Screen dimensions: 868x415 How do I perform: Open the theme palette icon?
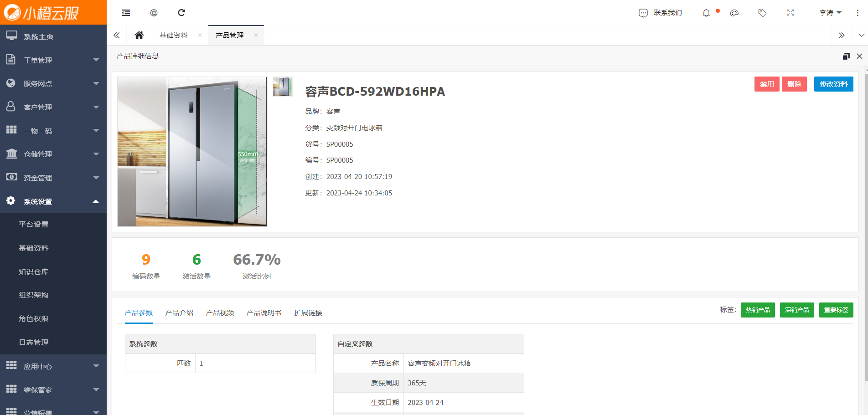[734, 13]
